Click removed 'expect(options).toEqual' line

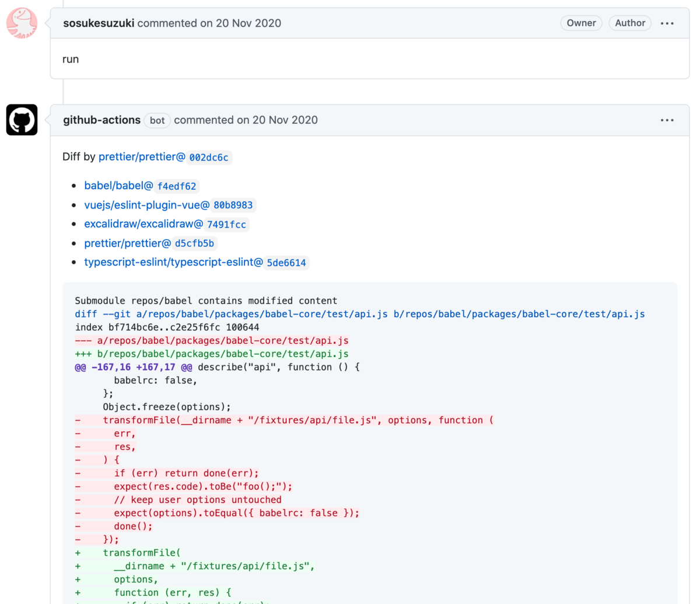pos(217,513)
